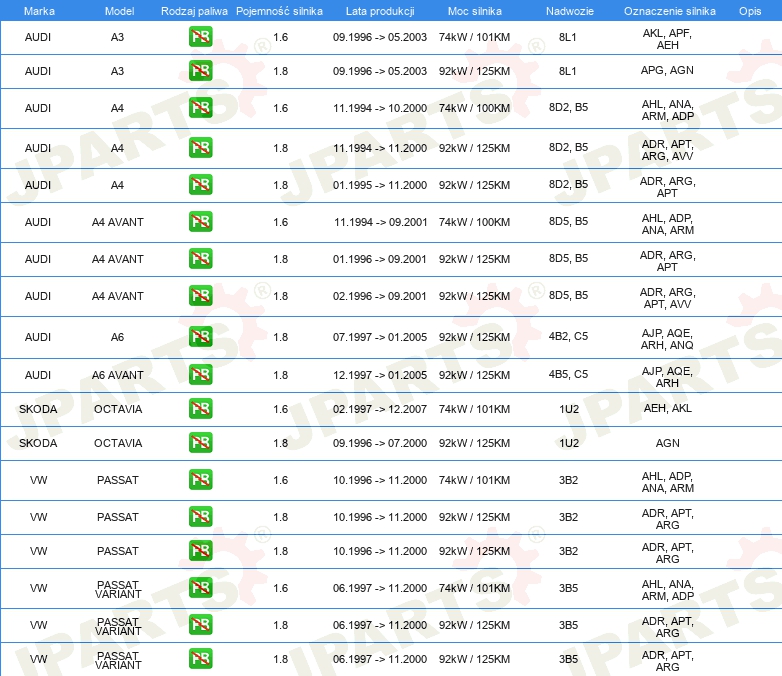782x676 pixels.
Task: Click the fuel icon for Audi A4 Avant 1.6
Action: (x=200, y=222)
